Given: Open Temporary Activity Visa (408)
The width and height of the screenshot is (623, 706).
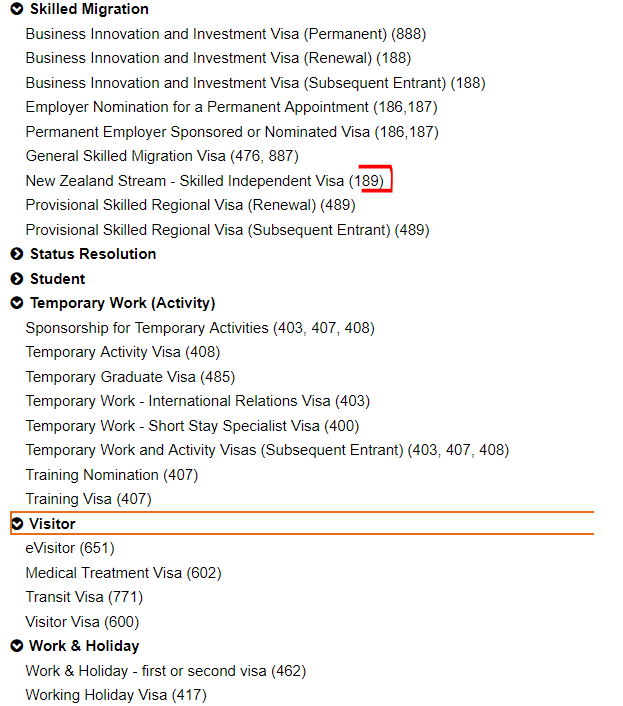Looking at the screenshot, I should coord(122,352).
